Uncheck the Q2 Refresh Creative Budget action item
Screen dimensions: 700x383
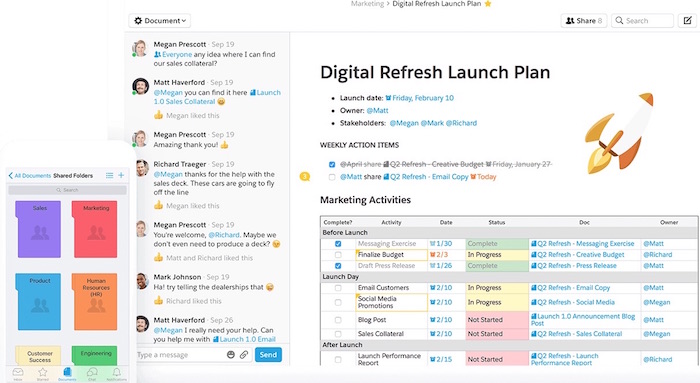click(x=332, y=164)
